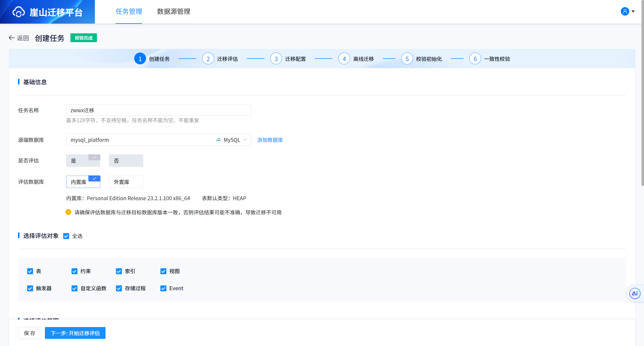Expand the user account menu arrow

[633, 11]
